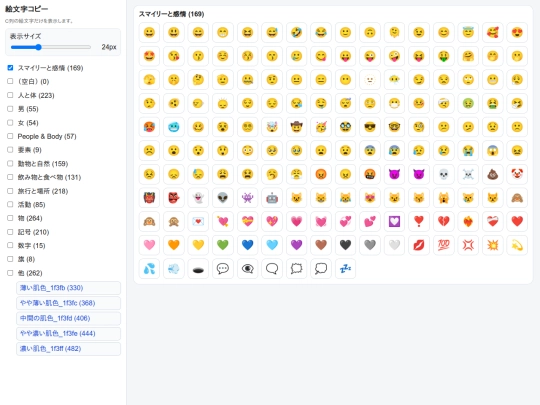Click the purple space invader emoji

[x=247, y=198]
